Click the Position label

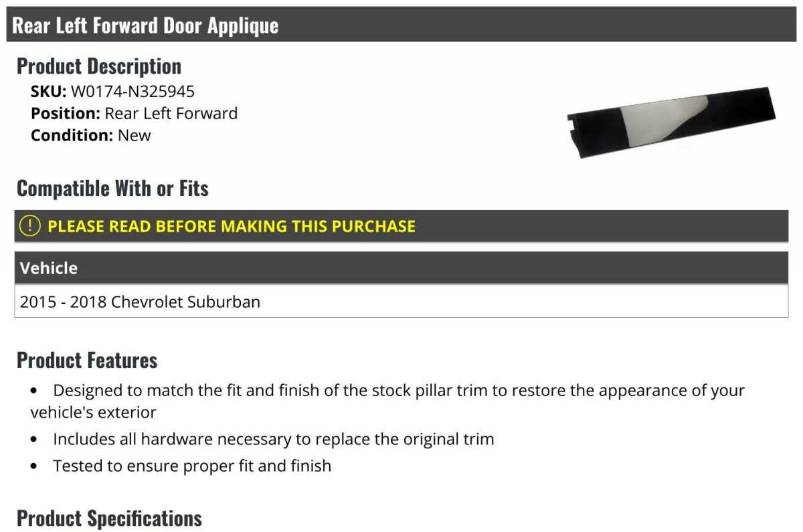(66, 113)
